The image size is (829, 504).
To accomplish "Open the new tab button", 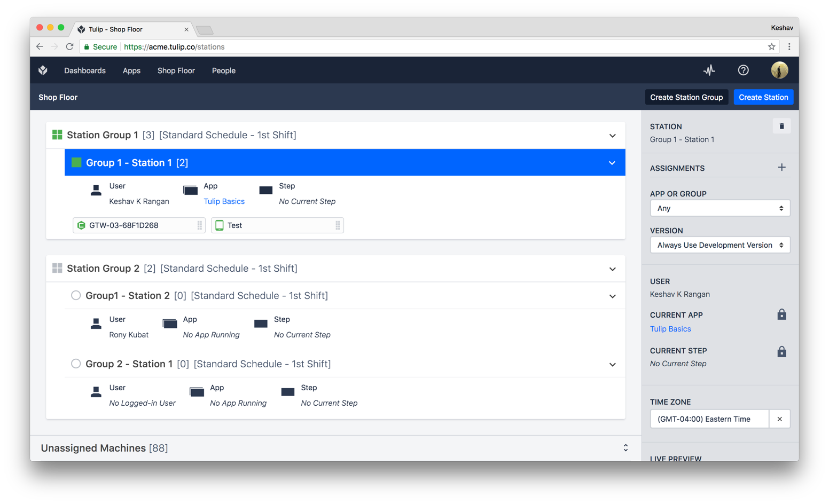I will pos(205,30).
